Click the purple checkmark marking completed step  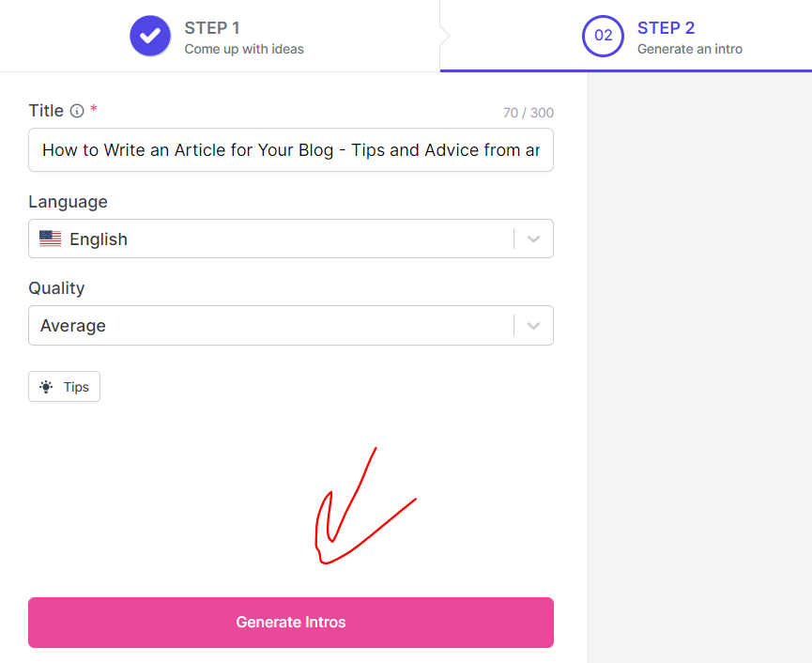coord(149,36)
